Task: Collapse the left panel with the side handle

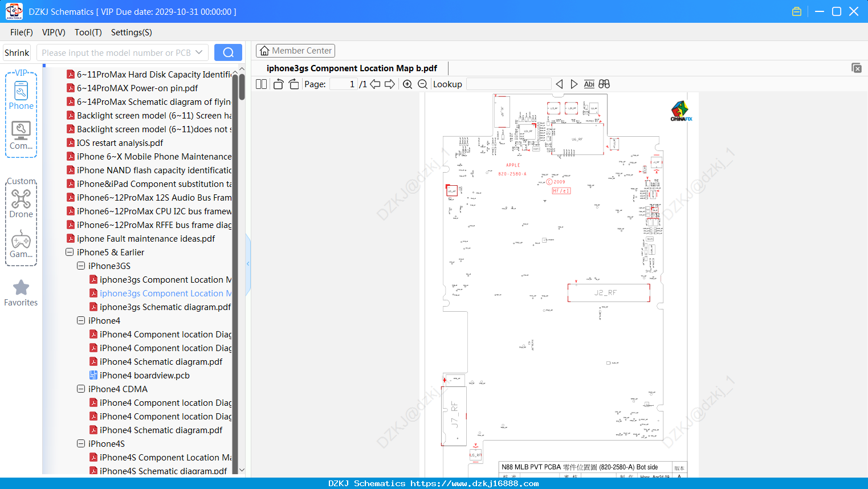Action: (x=248, y=264)
